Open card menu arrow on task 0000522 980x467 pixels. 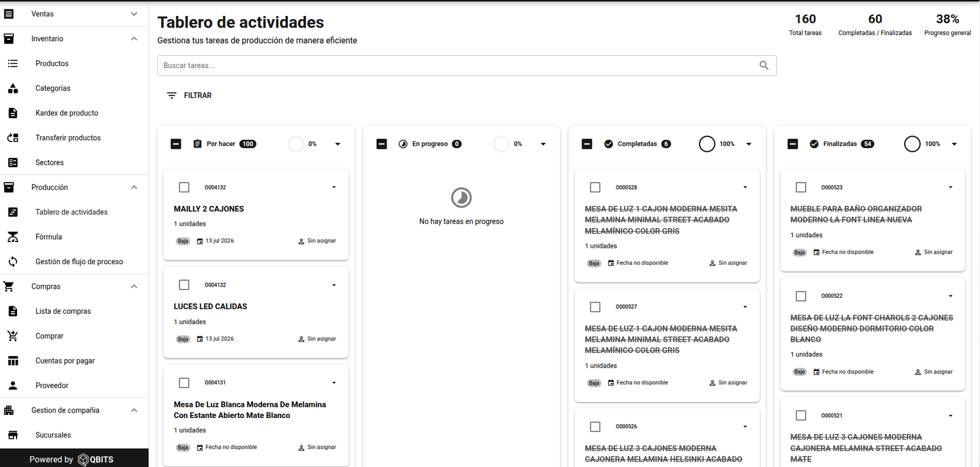pos(951,296)
